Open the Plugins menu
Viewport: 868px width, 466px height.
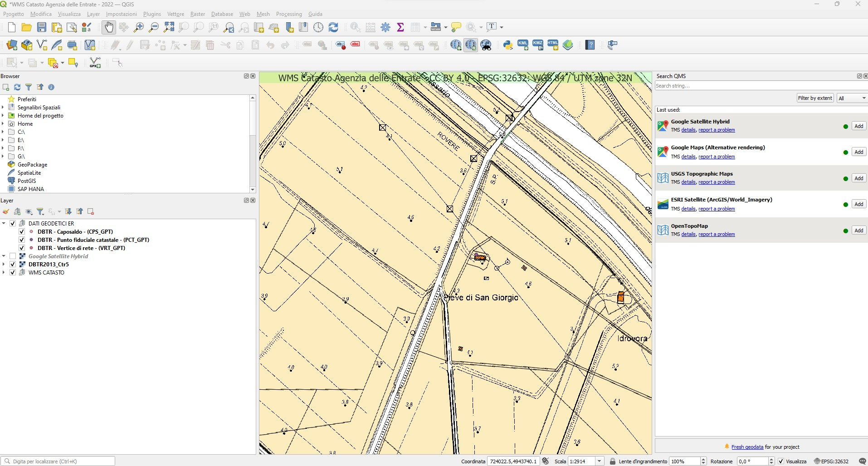[x=152, y=14]
